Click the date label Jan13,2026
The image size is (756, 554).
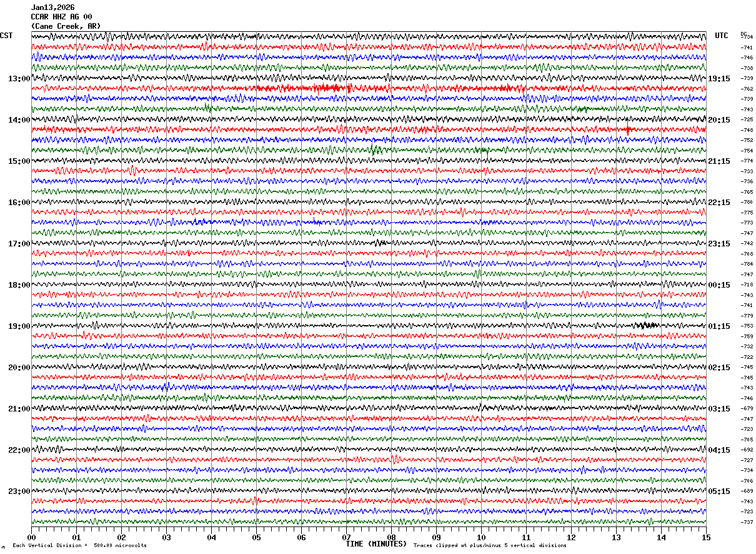pos(52,8)
